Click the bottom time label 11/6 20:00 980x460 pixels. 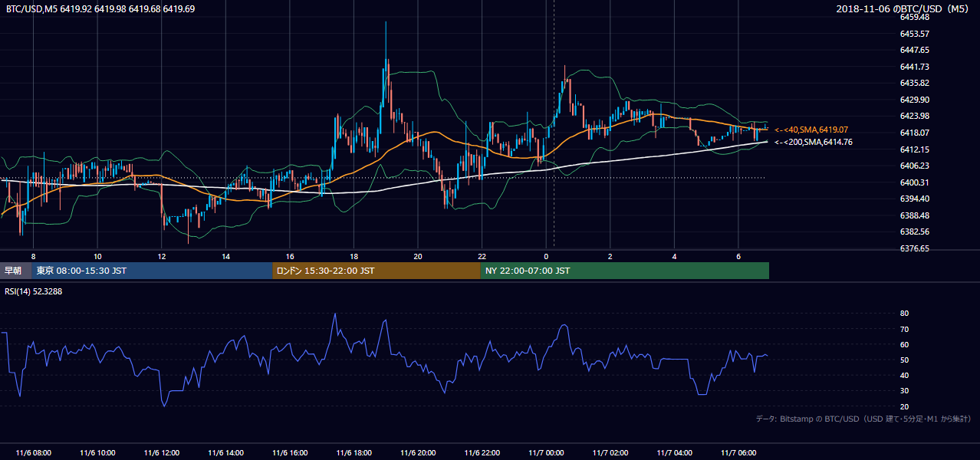tap(418, 453)
